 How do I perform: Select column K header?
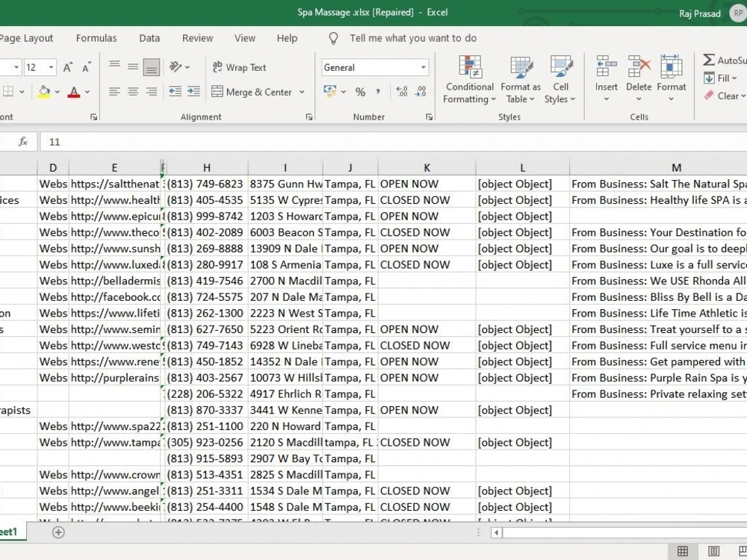click(427, 167)
